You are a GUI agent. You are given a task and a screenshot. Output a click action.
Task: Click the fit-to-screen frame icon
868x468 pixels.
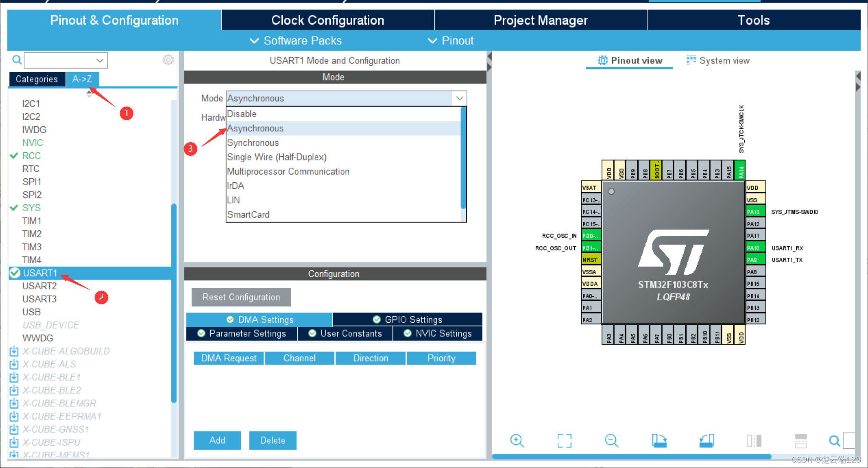coord(564,441)
